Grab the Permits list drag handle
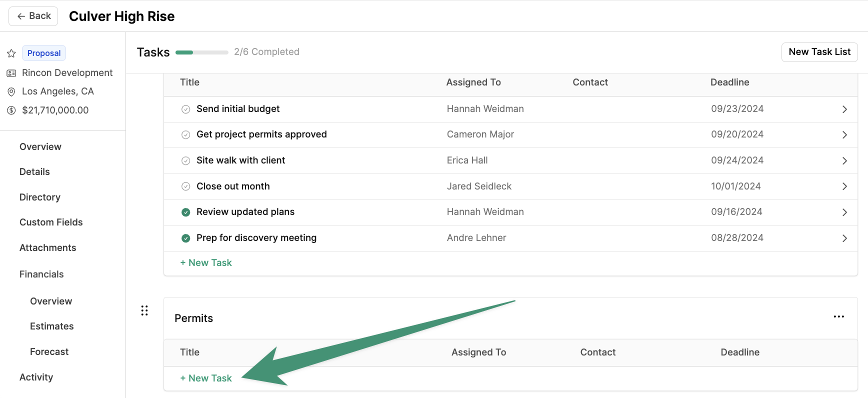The width and height of the screenshot is (868, 398). [144, 310]
